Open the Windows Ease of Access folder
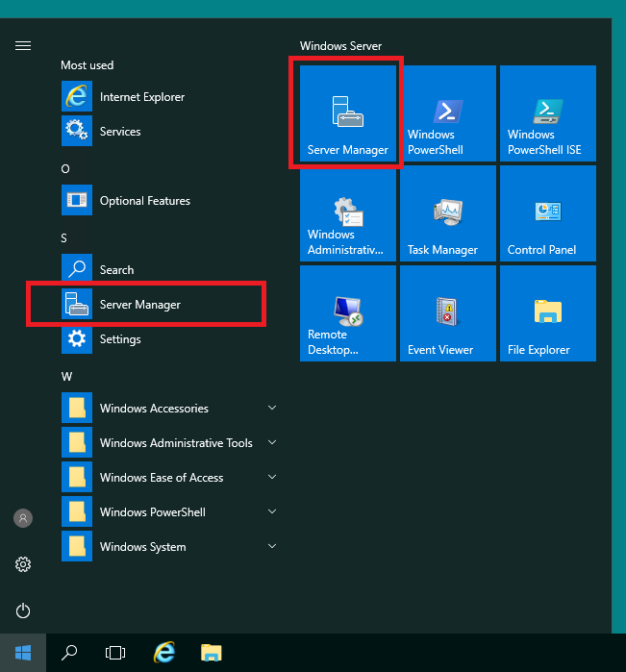The height and width of the screenshot is (672, 626). 168,478
